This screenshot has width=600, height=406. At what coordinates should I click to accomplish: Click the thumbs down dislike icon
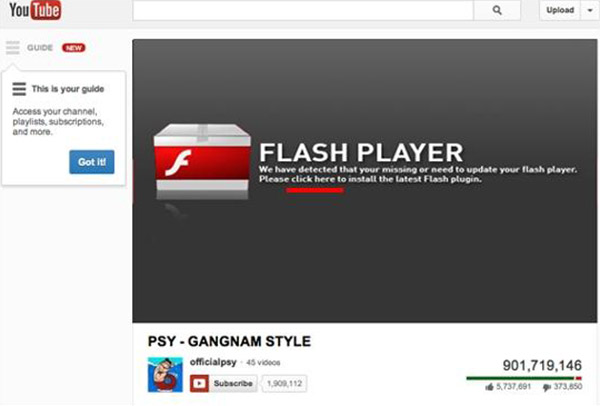click(547, 388)
